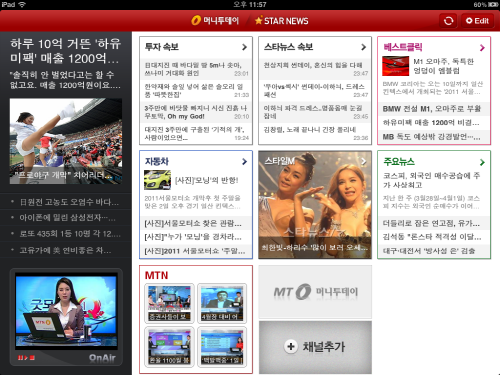
Task: Open the 투자 속보 article timed 21:33
Action: tap(196, 91)
